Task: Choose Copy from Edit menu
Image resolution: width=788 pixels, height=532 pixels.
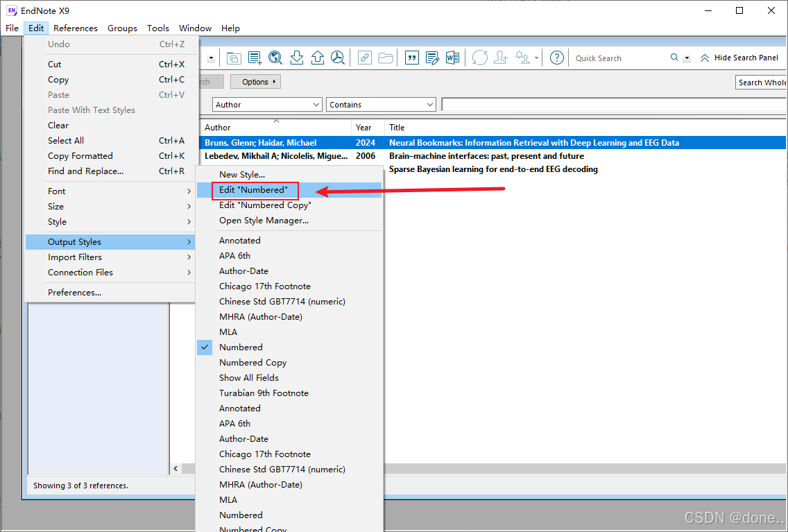Action: tap(110, 79)
